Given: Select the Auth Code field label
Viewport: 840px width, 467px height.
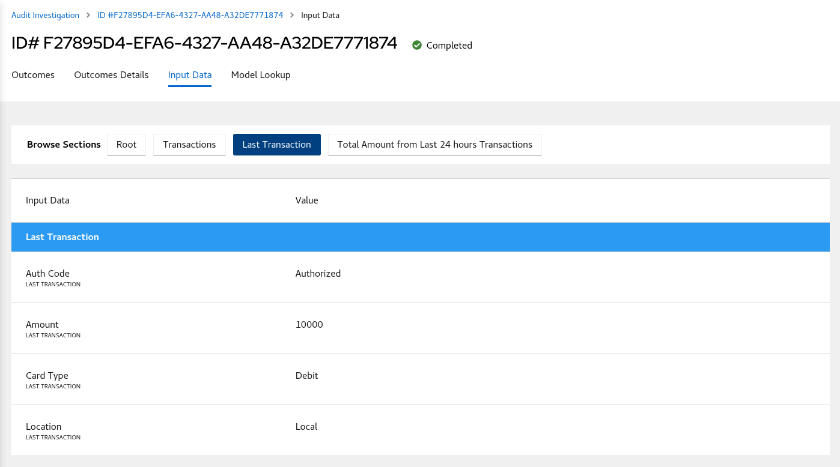Looking at the screenshot, I should (x=47, y=273).
